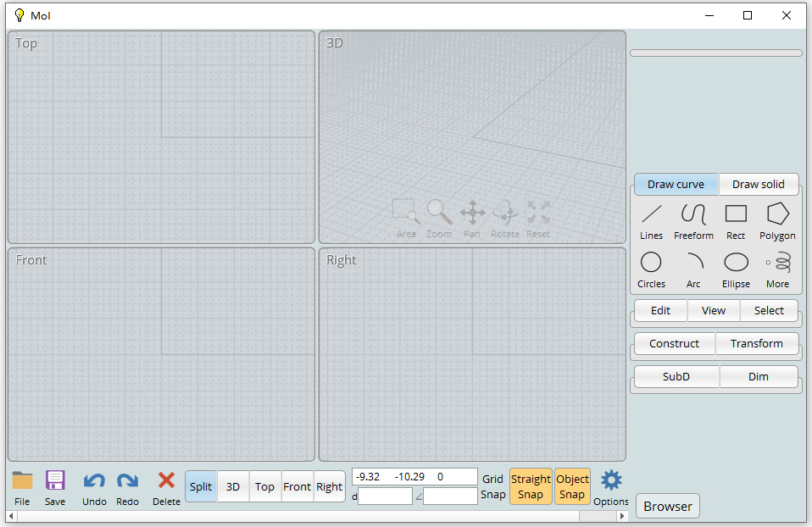Open the Browser panel
This screenshot has height=527, width=812.
(x=667, y=506)
